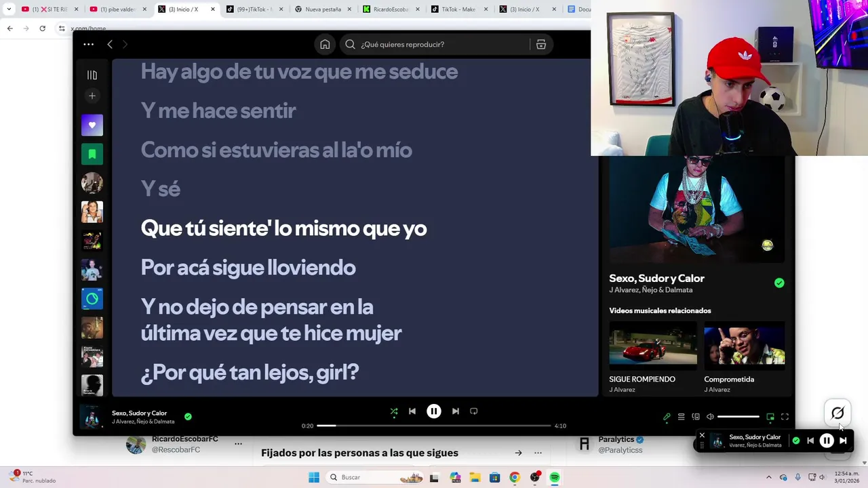Go to previous track in the floating miniplayer
The width and height of the screenshot is (868, 488).
pos(810,441)
